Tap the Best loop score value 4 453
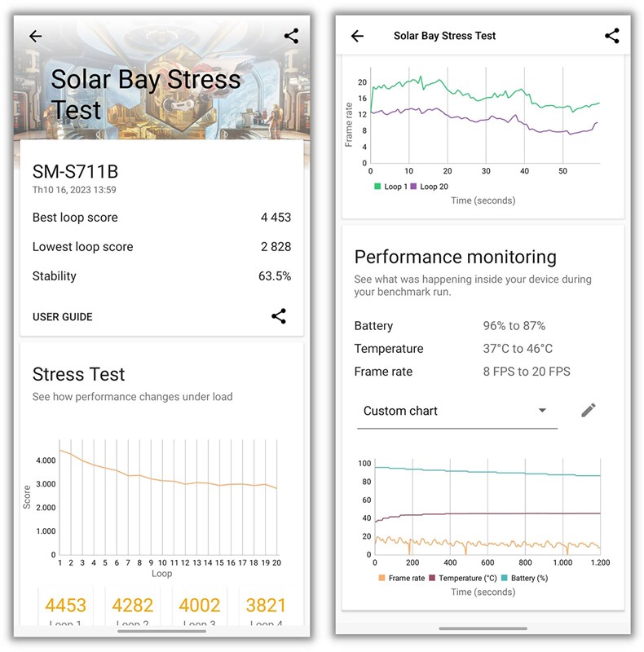 coord(276,218)
